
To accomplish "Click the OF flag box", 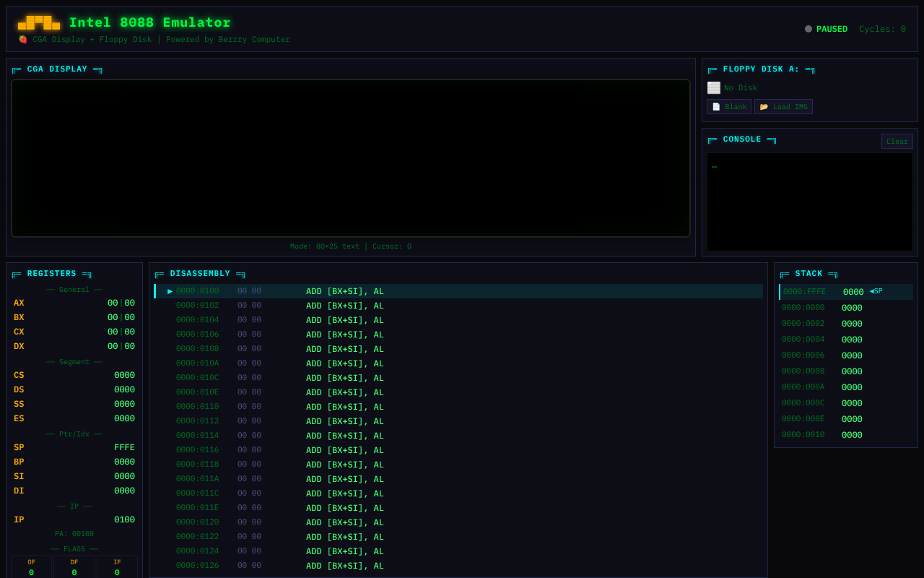I will 31,567.
